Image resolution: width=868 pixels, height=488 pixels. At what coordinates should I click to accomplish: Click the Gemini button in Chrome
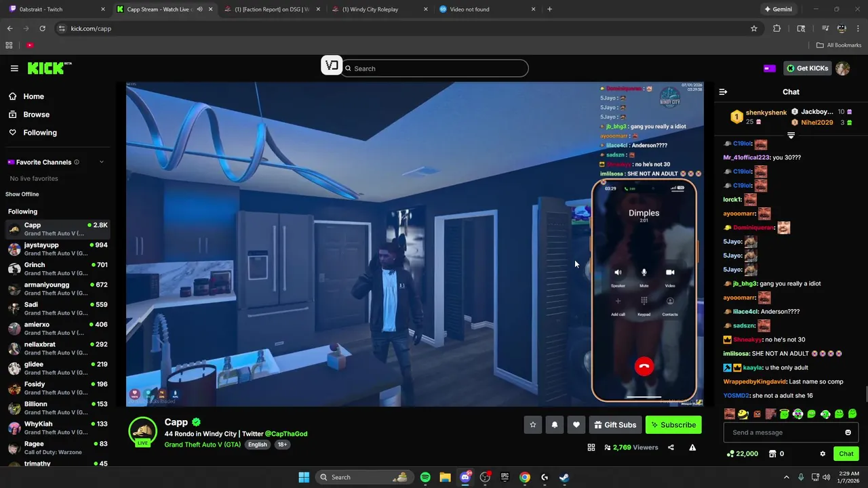(x=778, y=9)
